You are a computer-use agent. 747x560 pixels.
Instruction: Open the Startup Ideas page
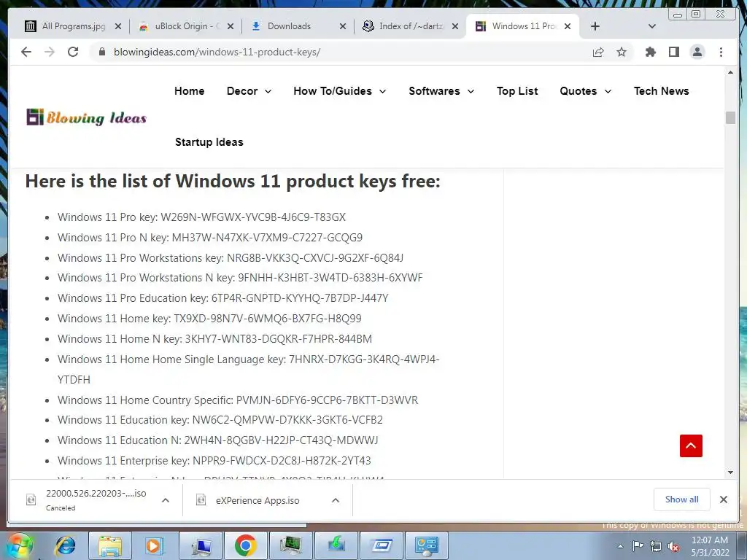(209, 142)
